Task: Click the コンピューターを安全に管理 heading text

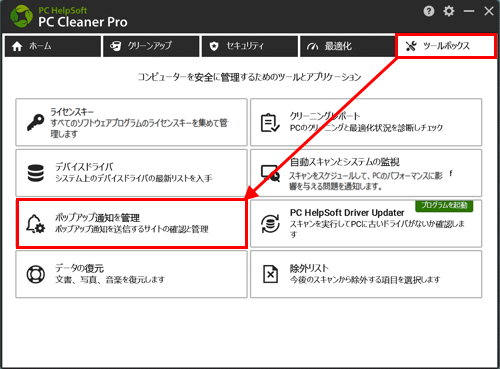Action: coord(249,77)
